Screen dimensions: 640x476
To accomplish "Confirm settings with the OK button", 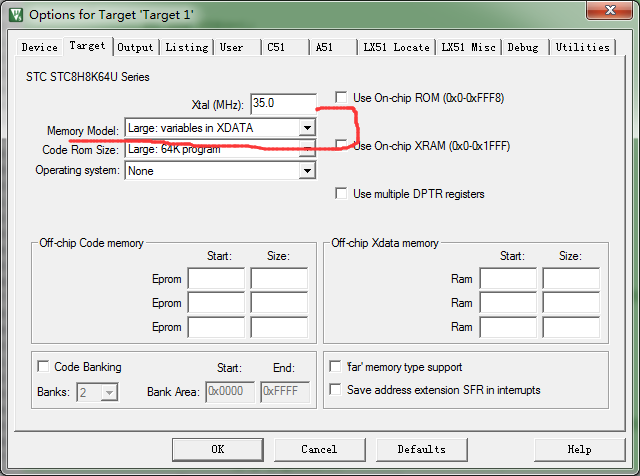I will (218, 449).
